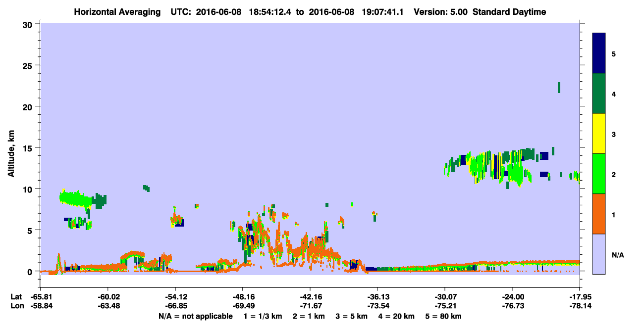
Task: Click the green cloud layer near 9 km at left
Action: 75,198
